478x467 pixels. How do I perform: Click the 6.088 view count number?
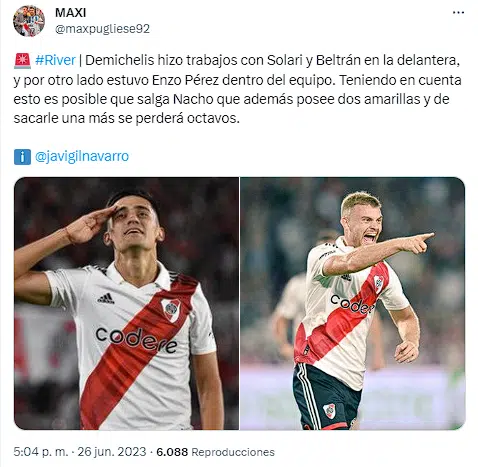(172, 452)
